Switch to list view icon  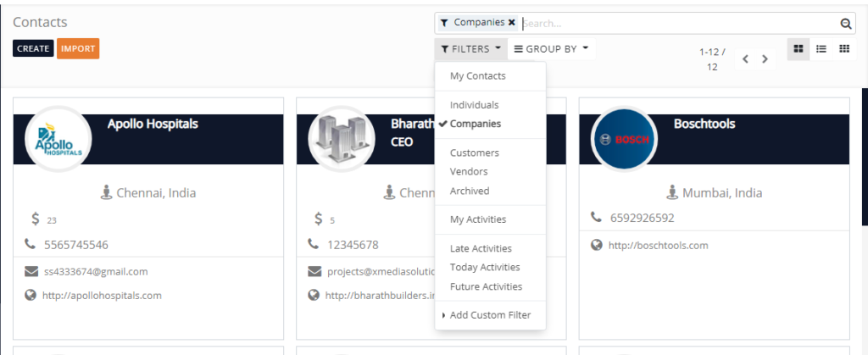coord(821,48)
